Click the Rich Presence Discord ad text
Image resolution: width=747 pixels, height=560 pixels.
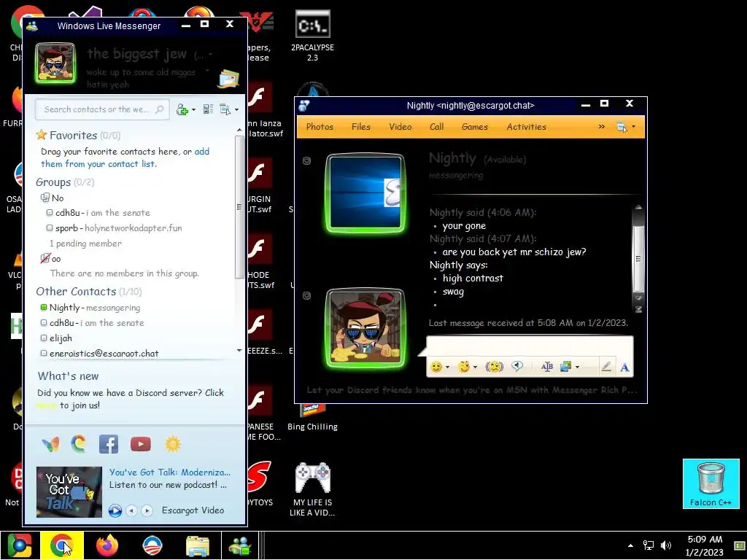click(472, 389)
